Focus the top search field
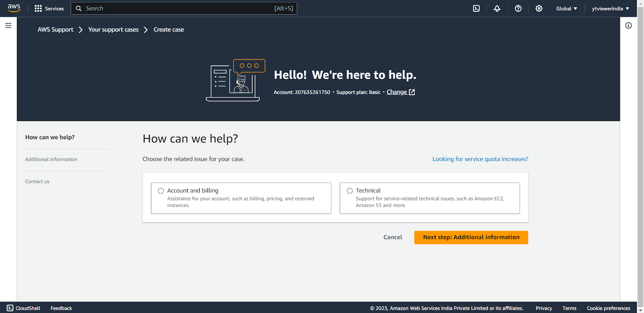Screen dimensions: 644x313 184,8
